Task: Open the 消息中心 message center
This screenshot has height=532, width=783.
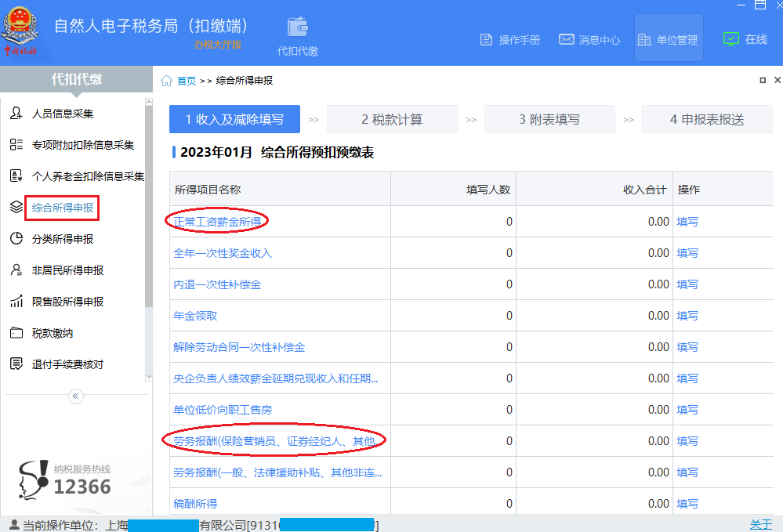Action: coord(589,38)
